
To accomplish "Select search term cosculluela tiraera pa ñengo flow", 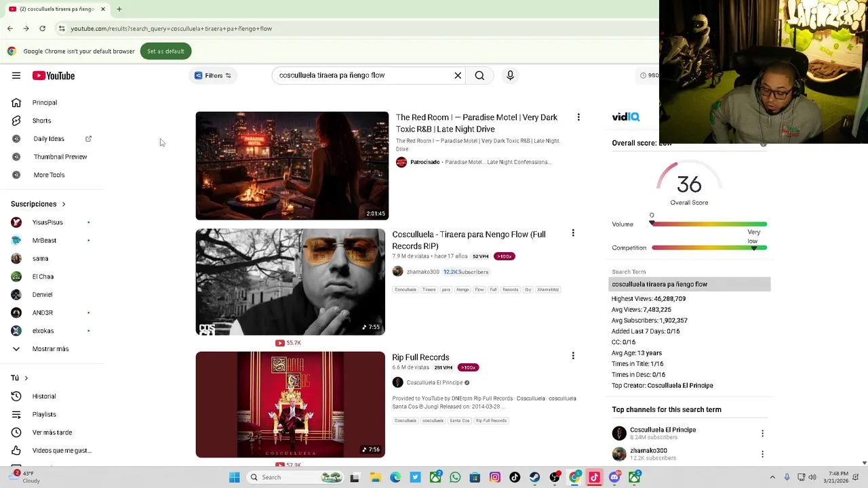I will [690, 284].
